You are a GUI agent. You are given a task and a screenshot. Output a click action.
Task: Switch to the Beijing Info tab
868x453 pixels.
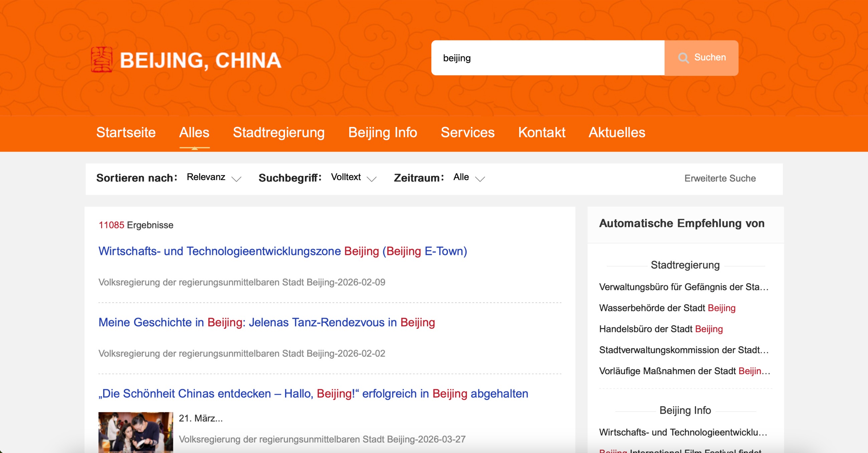pos(382,133)
